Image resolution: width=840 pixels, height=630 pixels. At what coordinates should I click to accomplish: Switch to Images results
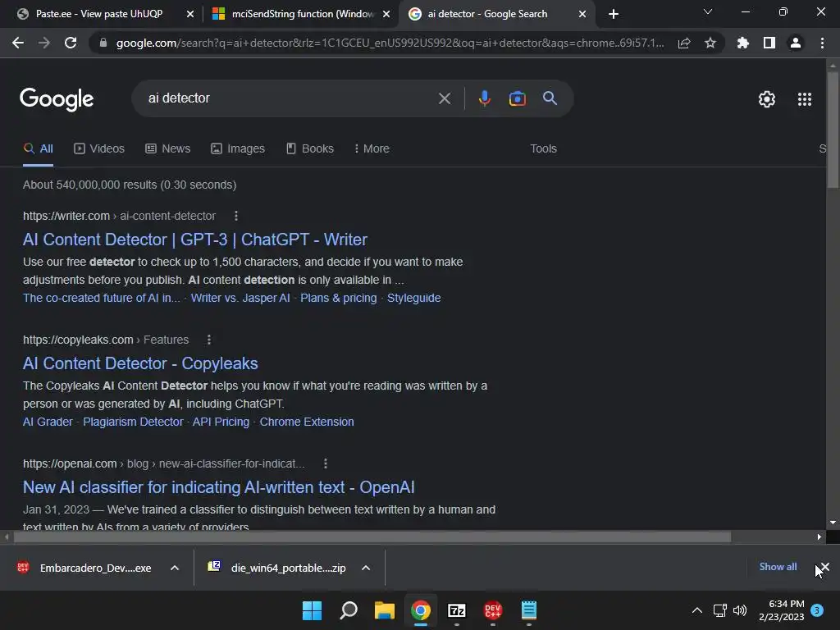[x=237, y=148]
